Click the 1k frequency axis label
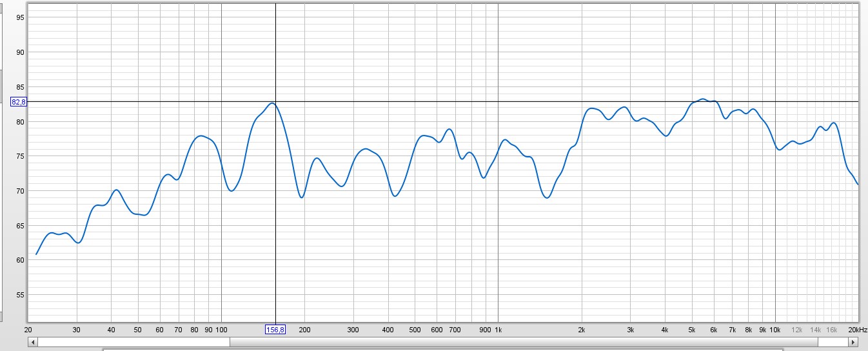Image resolution: width=868 pixels, height=351 pixels. pyautogui.click(x=498, y=330)
